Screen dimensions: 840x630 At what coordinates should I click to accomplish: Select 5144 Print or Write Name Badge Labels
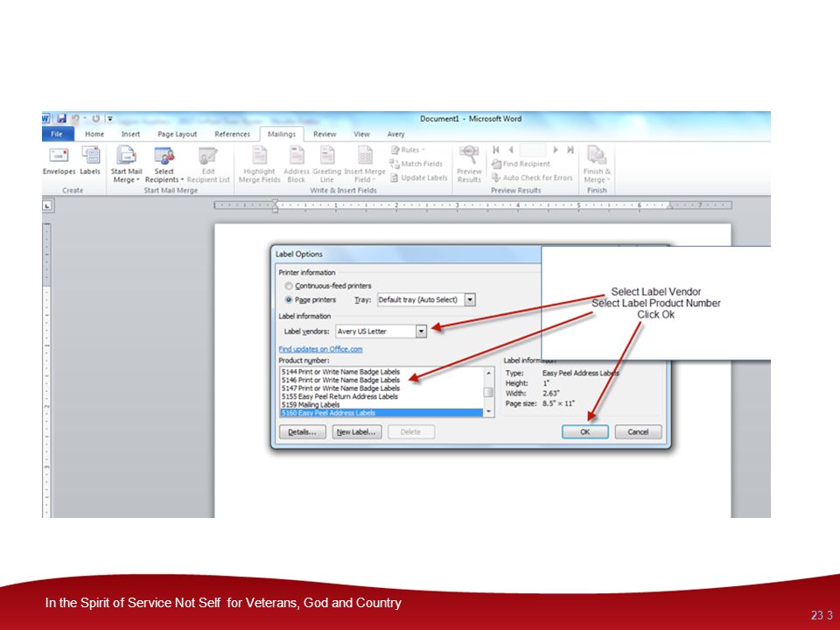point(340,372)
